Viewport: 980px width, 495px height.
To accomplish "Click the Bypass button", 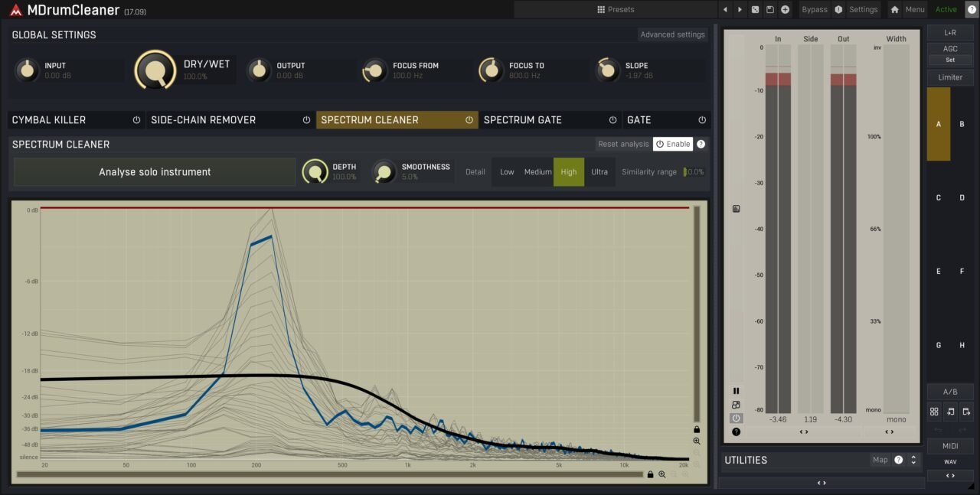I will [x=815, y=9].
